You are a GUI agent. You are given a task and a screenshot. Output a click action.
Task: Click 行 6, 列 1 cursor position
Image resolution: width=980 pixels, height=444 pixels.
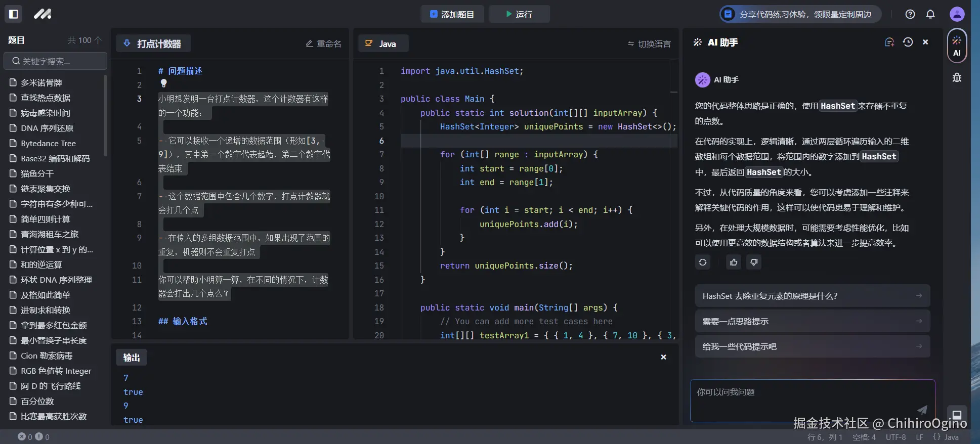(825, 437)
